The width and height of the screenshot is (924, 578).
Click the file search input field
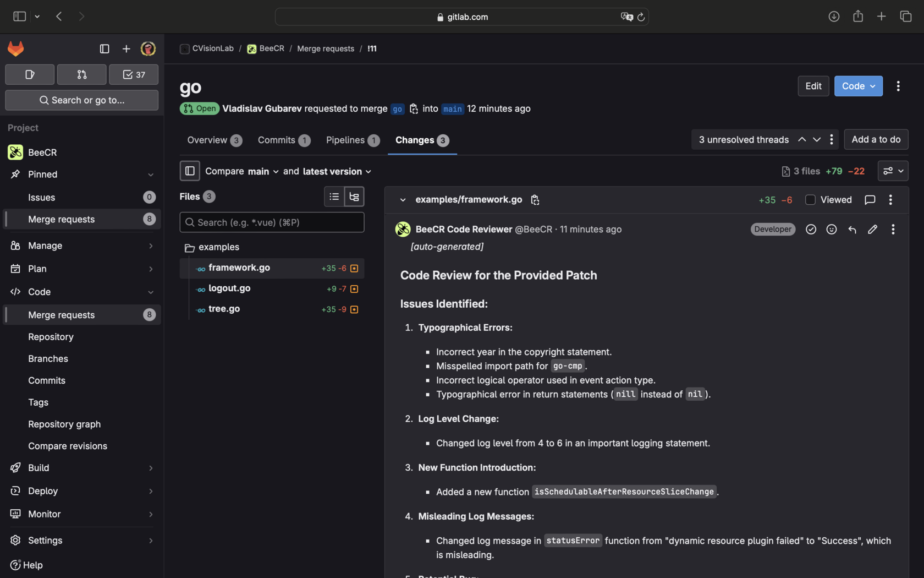click(x=272, y=222)
